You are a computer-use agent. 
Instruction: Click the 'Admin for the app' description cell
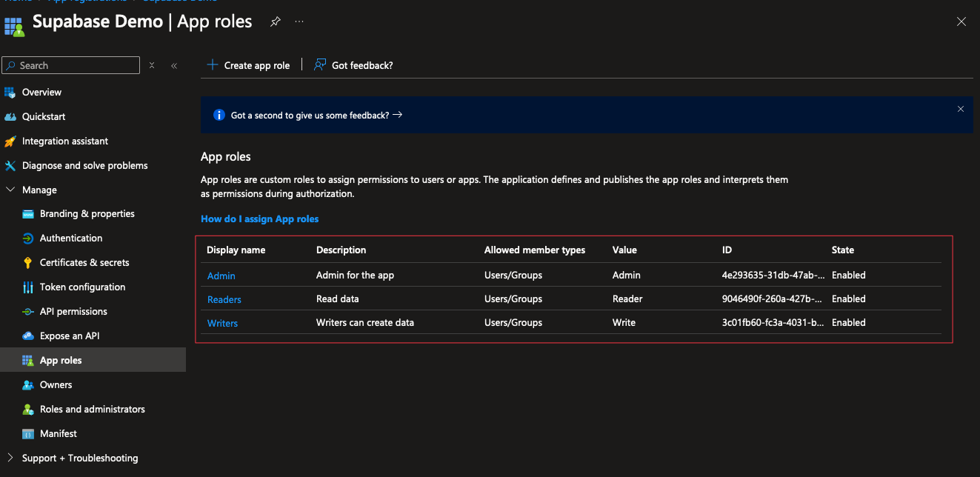pyautogui.click(x=355, y=276)
